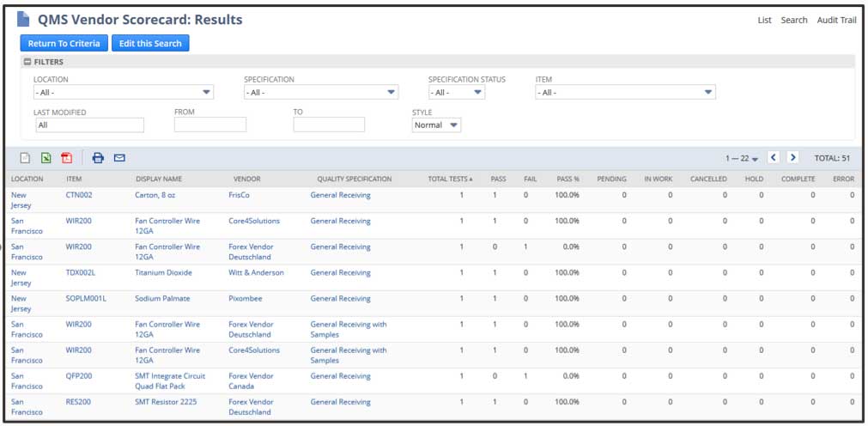Click the Export to PDF icon
This screenshot has height=426, width=868.
click(66, 158)
